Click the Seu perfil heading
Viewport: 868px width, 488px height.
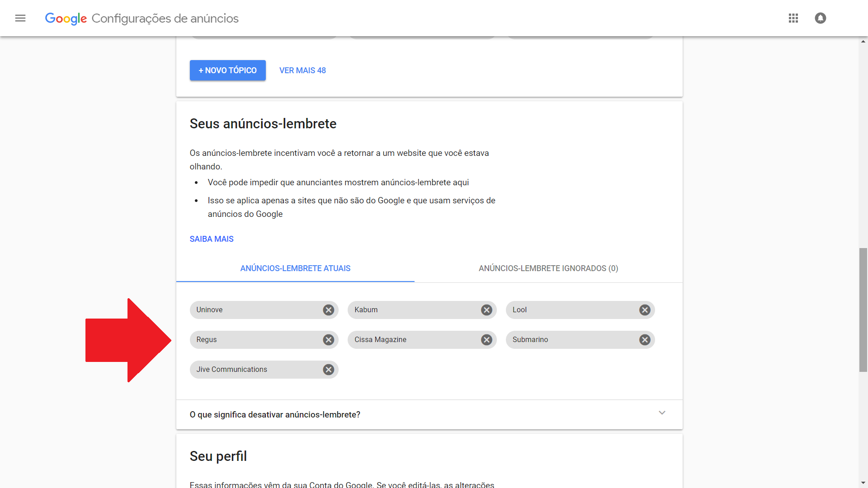tap(218, 456)
